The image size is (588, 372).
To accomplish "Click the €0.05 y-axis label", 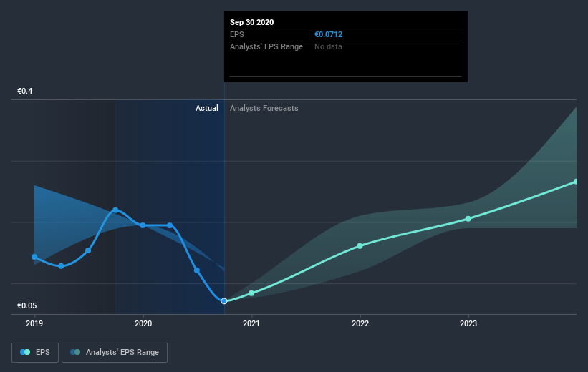I will coord(27,305).
